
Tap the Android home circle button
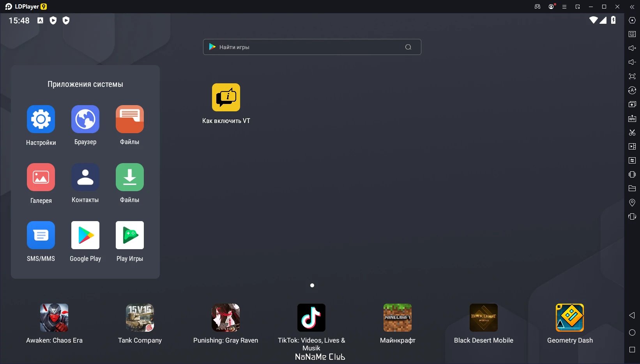[632, 332]
